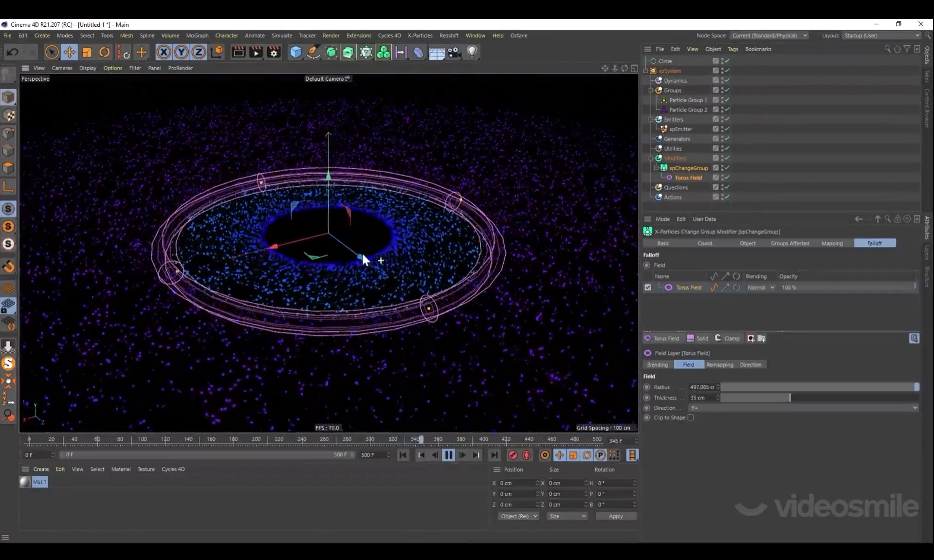The height and width of the screenshot is (560, 934).
Task: Switch to the Remapping tab
Action: (719, 364)
